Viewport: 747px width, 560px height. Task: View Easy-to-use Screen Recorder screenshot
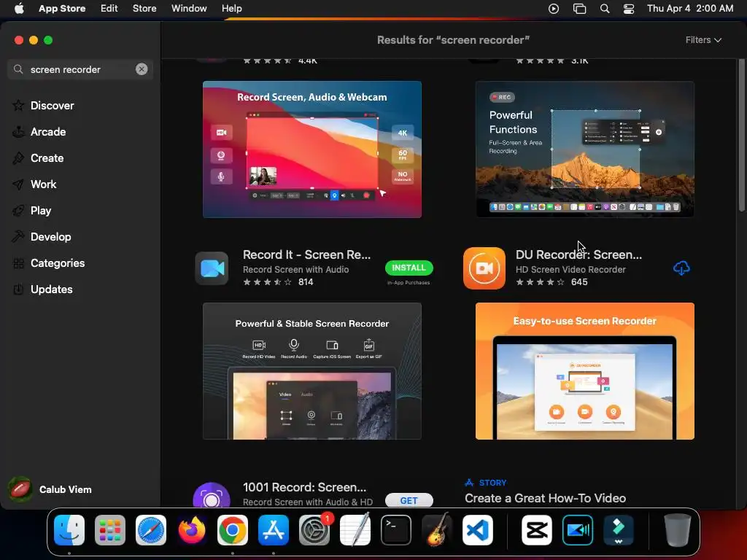click(584, 371)
